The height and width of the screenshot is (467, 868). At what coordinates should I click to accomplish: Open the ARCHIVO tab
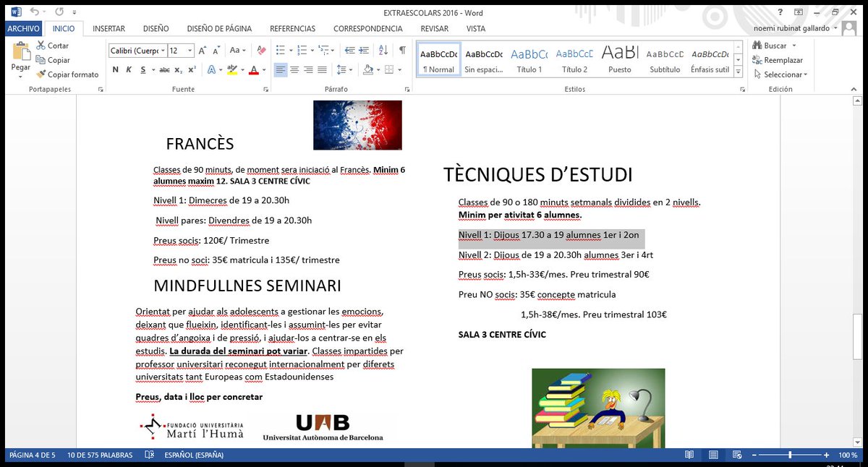click(24, 29)
